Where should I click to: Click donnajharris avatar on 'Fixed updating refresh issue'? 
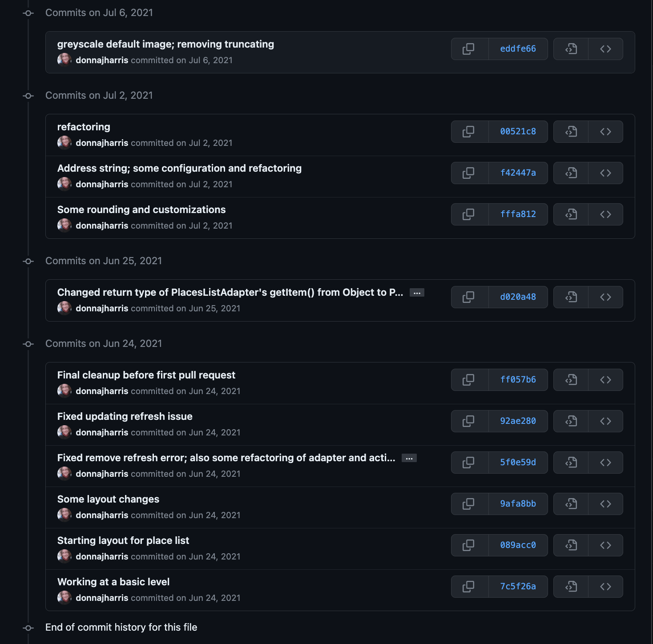click(x=64, y=432)
